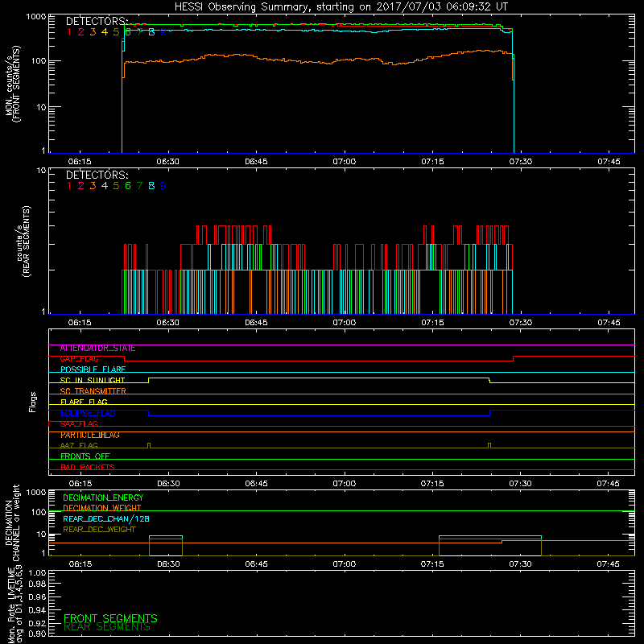Screen dimensions: 644x644
Task: Select detector 5 in front segments legend
Action: click(x=116, y=32)
